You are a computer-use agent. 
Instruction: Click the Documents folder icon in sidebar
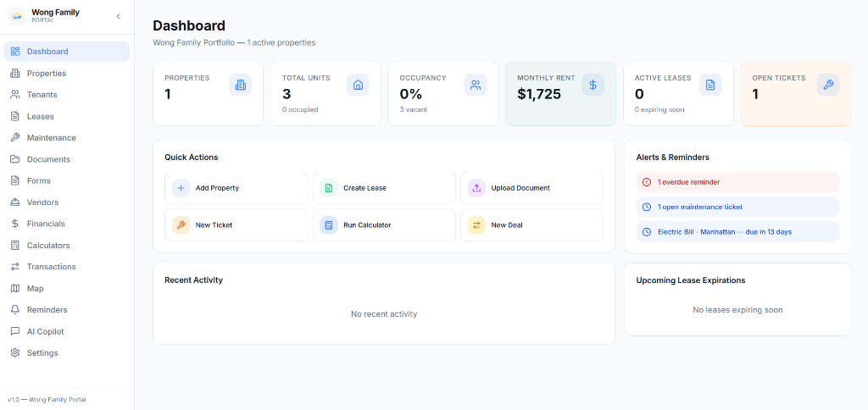15,159
